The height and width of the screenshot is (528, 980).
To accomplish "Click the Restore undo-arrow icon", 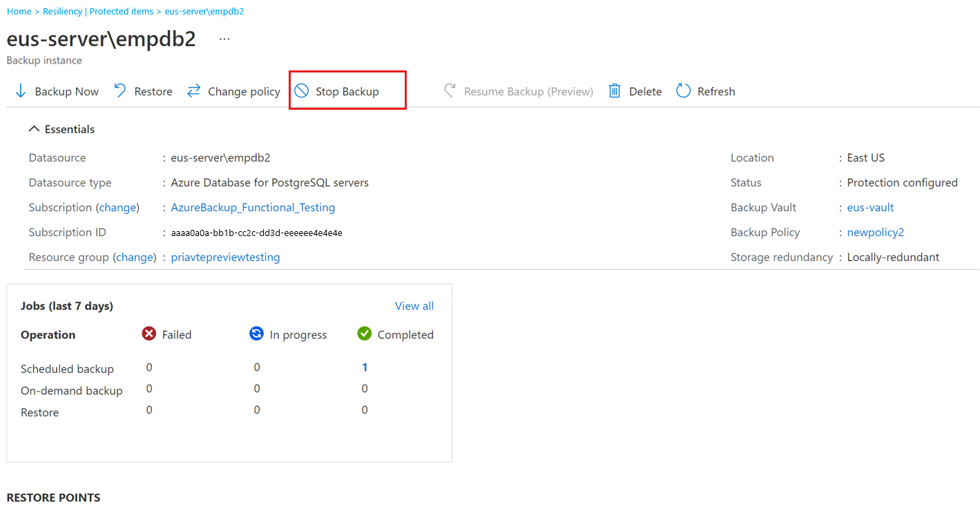I will pyautogui.click(x=120, y=91).
